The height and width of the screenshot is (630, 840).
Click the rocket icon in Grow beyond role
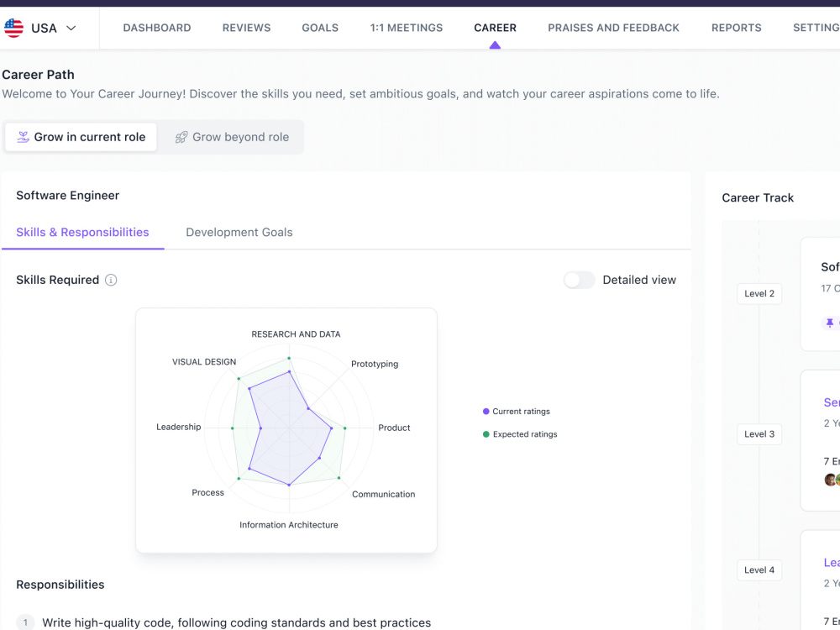click(x=181, y=137)
